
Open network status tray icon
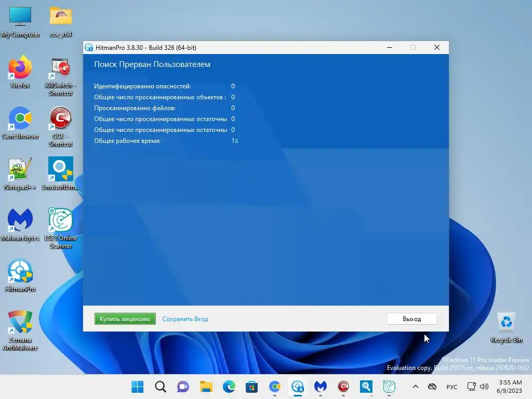pyautogui.click(x=471, y=387)
